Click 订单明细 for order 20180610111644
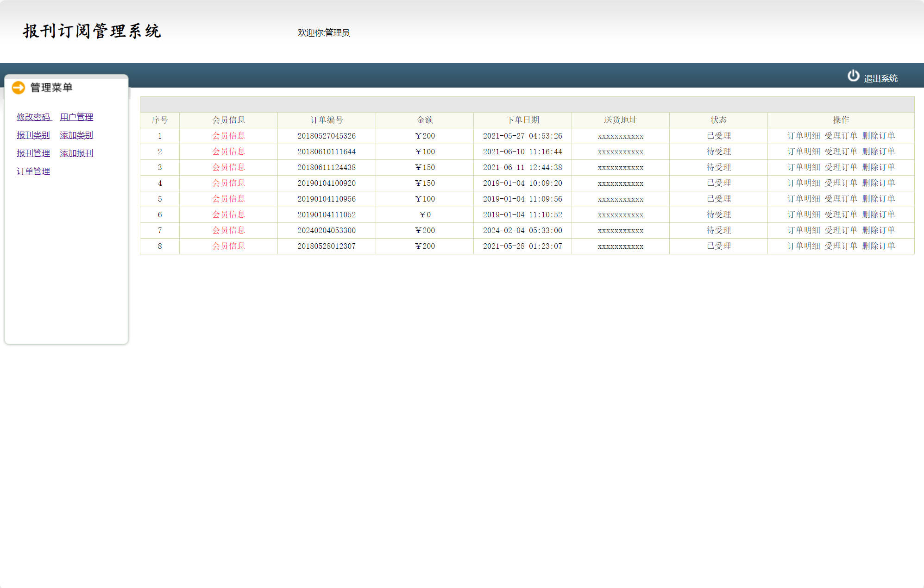924x588 pixels. (x=804, y=152)
